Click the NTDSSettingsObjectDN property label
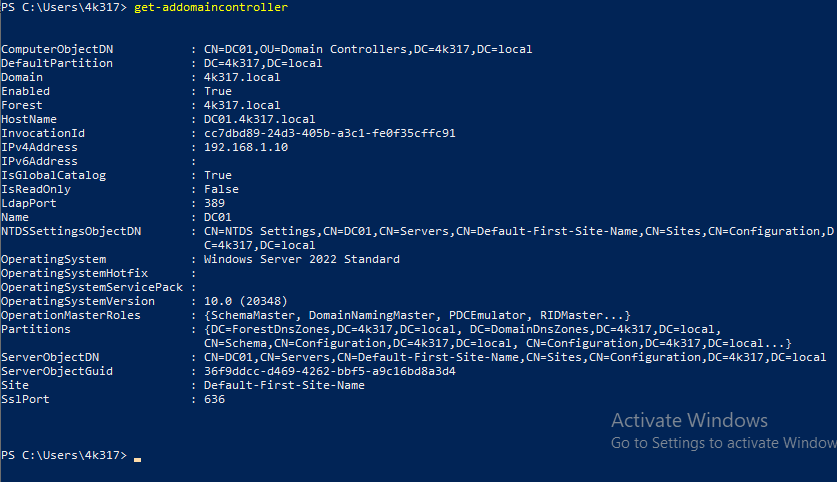 (x=71, y=231)
